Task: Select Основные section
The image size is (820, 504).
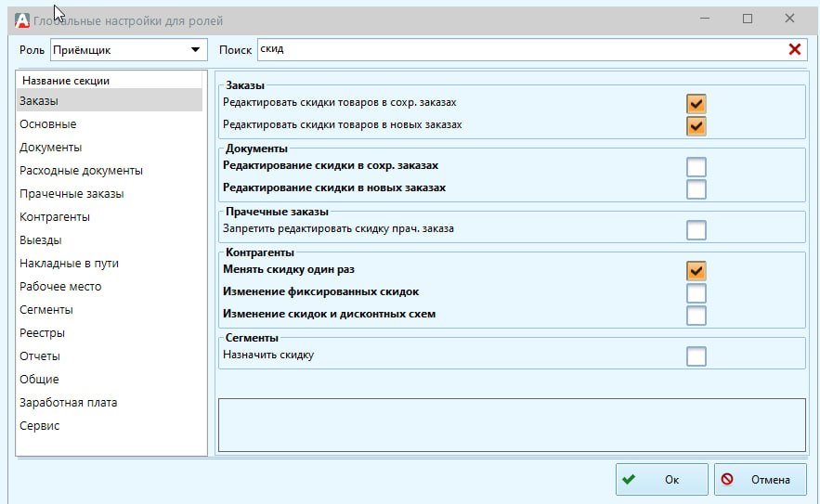Action: click(x=110, y=123)
